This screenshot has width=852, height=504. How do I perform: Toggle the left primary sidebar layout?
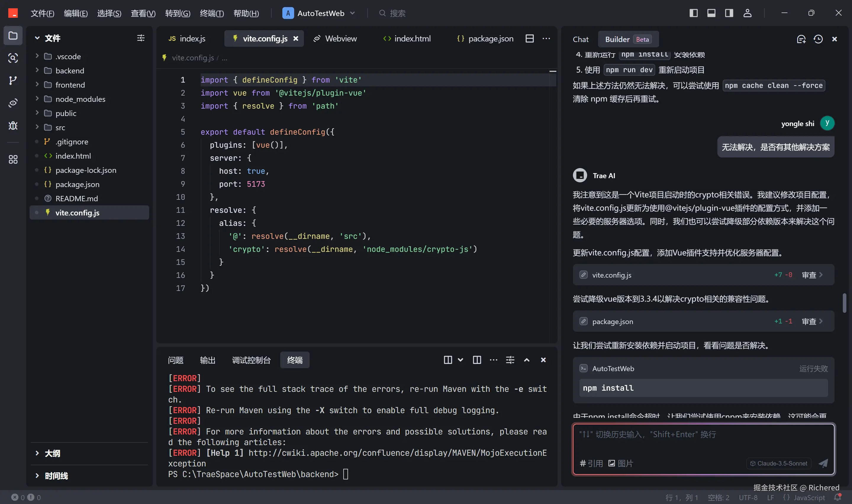[x=693, y=13]
